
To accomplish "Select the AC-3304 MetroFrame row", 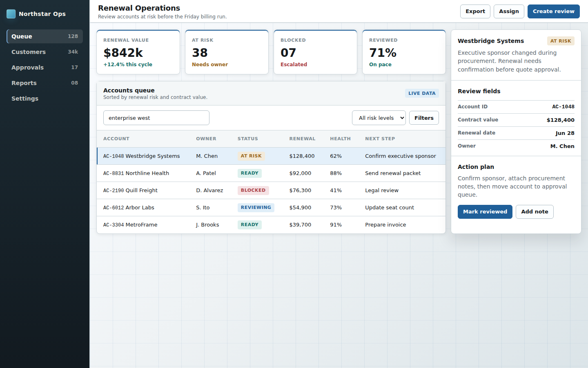I will click(x=271, y=225).
